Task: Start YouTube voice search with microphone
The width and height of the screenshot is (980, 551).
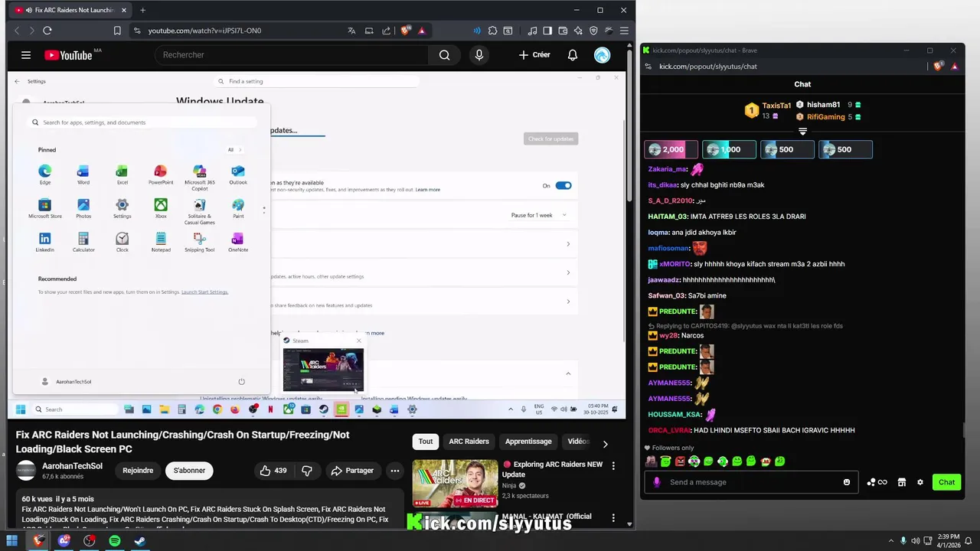Action: (x=479, y=55)
